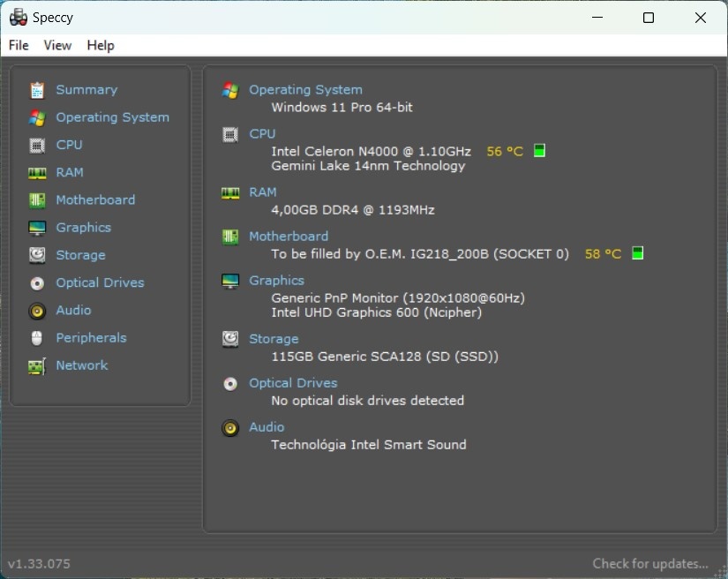
Task: Select the CPU icon in the sidebar
Action: pyautogui.click(x=36, y=145)
